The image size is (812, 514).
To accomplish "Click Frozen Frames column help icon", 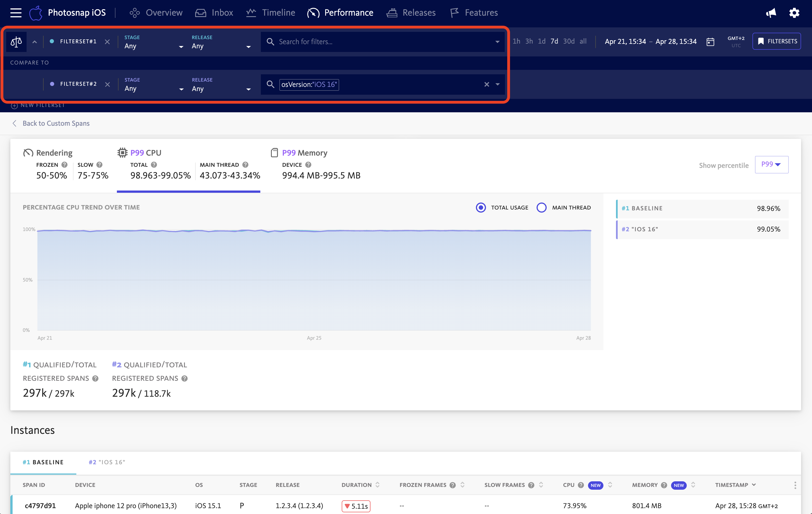I will pyautogui.click(x=452, y=485).
